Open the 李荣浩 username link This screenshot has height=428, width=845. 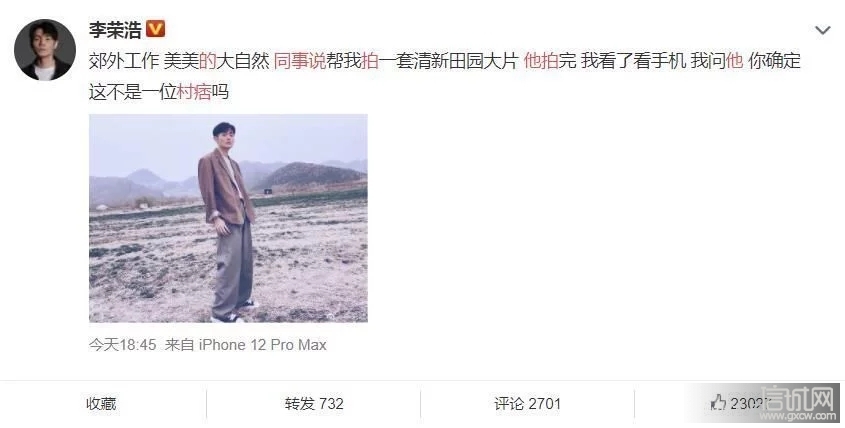pyautogui.click(x=115, y=29)
